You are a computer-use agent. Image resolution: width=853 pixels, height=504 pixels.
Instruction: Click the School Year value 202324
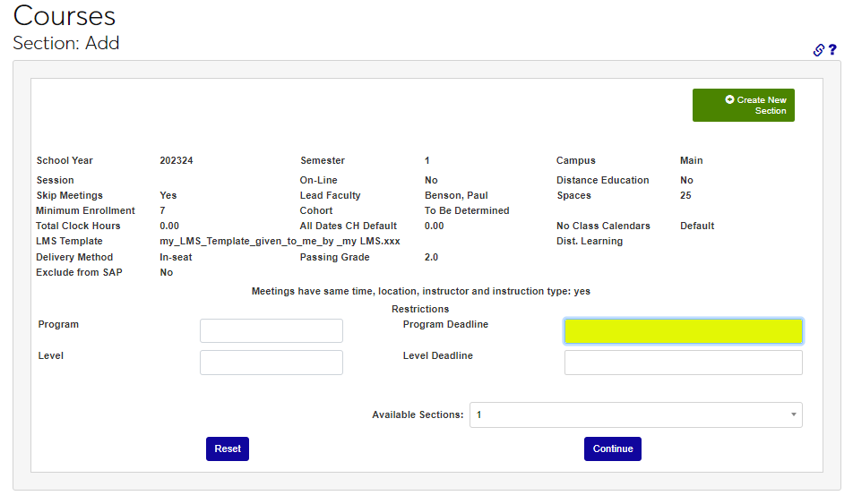click(177, 161)
